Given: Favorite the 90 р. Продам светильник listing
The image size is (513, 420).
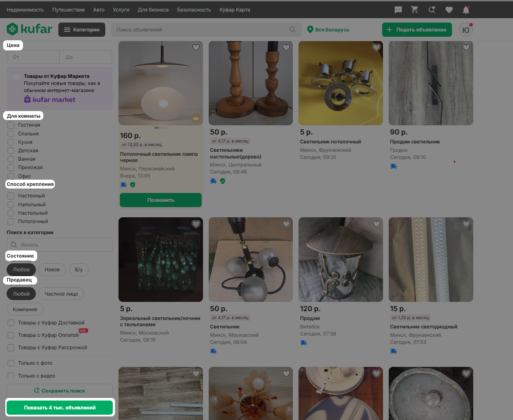Looking at the screenshot, I should click(x=466, y=47).
